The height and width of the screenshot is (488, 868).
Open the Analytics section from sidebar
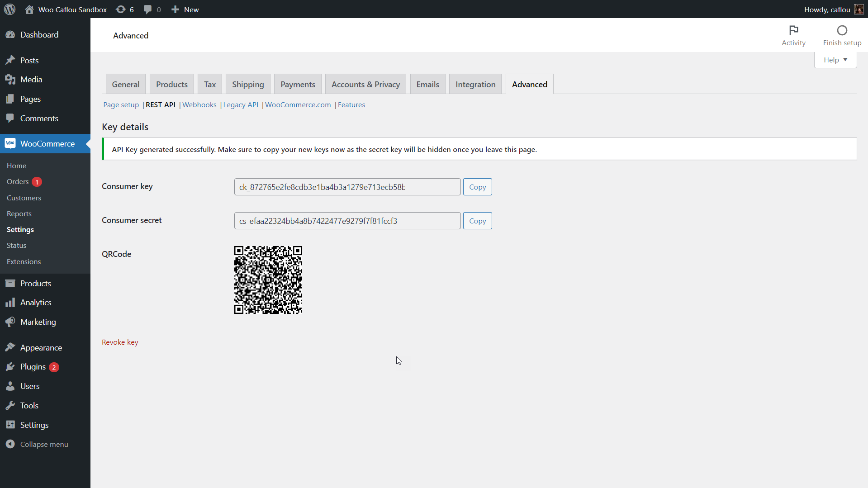click(x=36, y=302)
